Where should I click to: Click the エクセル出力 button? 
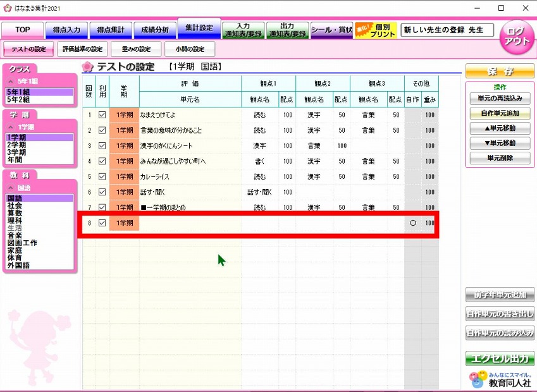tap(500, 358)
